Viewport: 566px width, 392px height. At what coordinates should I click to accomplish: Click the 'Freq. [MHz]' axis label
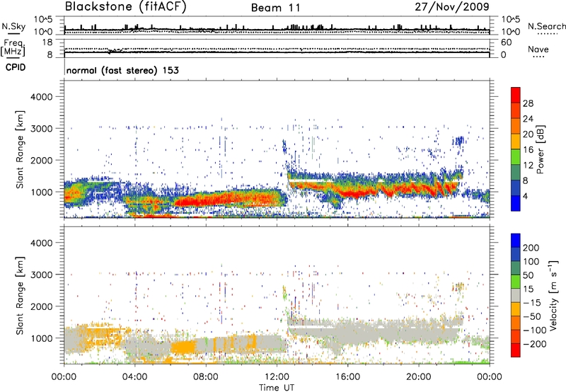13,47
